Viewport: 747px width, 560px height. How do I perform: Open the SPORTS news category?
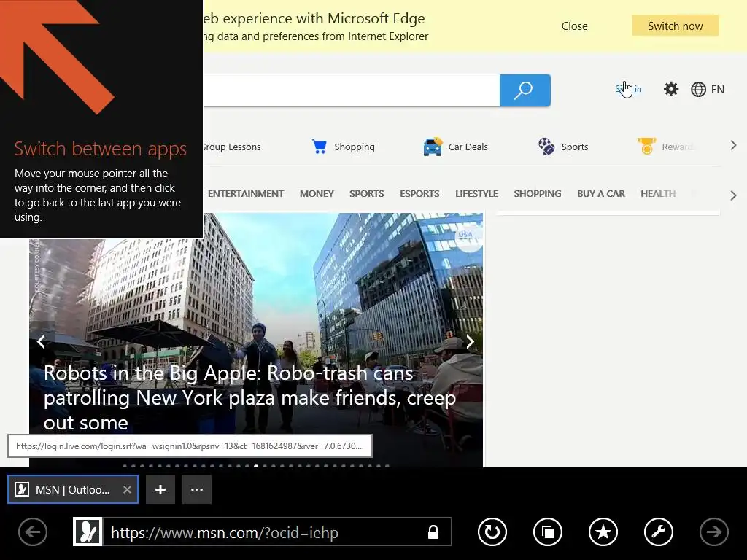[x=366, y=194]
